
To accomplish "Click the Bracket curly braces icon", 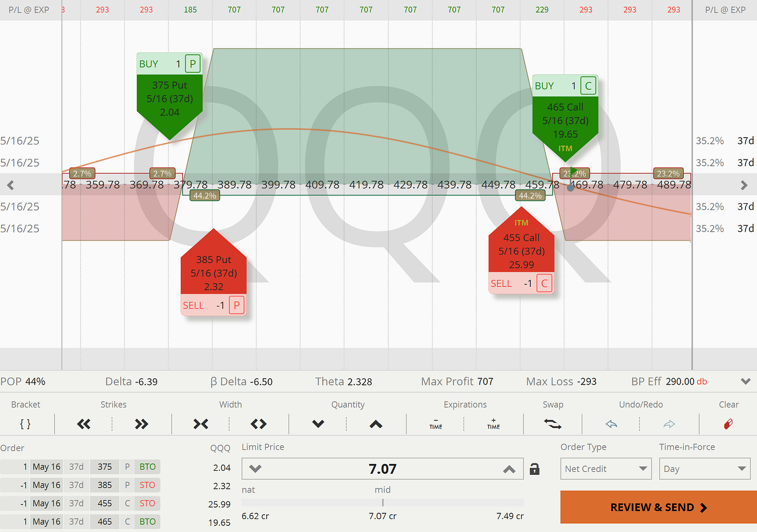I will (x=25, y=424).
